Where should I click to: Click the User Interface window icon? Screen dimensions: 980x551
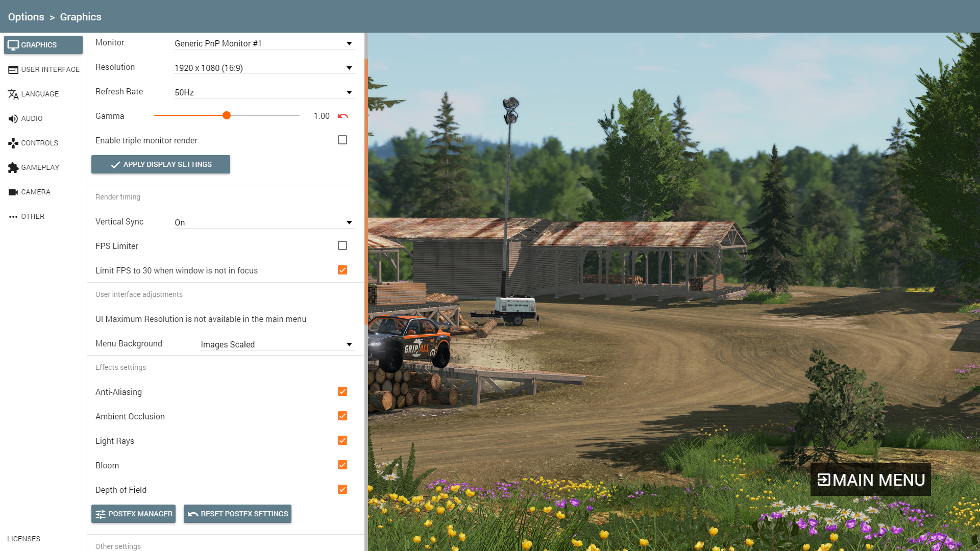click(x=13, y=69)
